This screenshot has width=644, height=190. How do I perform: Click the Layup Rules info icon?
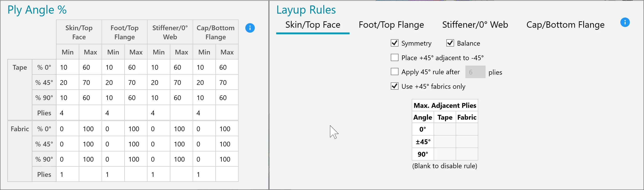tap(625, 22)
